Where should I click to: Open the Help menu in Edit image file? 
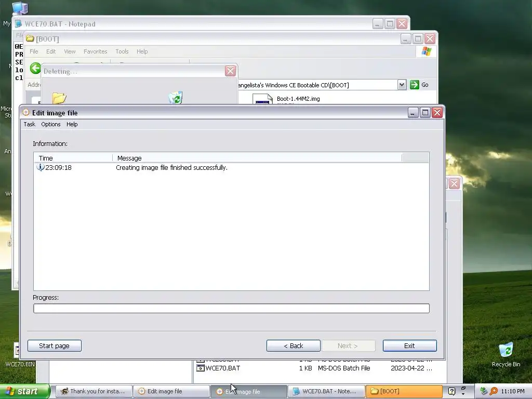(x=72, y=124)
